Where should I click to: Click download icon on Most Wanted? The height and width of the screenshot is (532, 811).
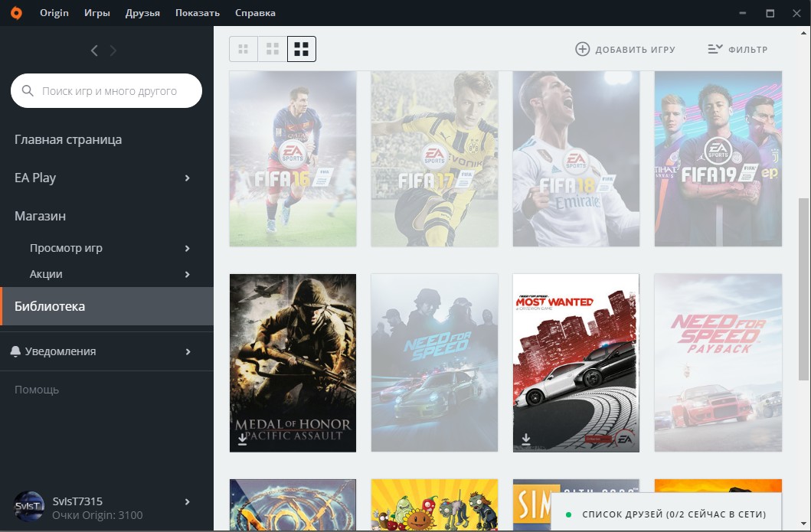click(x=525, y=439)
